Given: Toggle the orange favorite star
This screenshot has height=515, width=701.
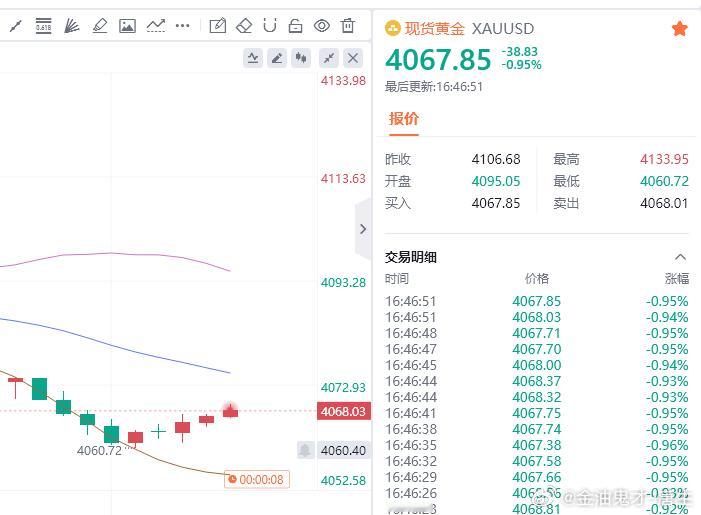Looking at the screenshot, I should [x=680, y=29].
